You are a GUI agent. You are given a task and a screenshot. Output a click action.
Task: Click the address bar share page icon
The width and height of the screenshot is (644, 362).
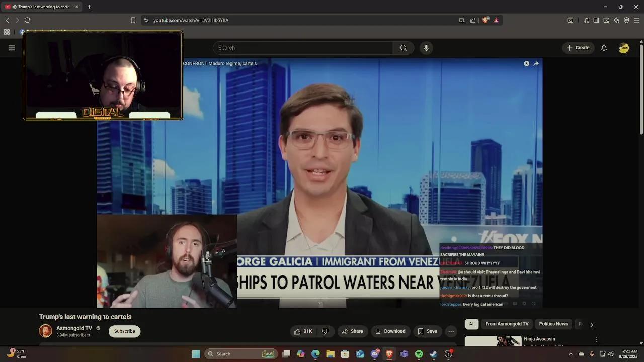pyautogui.click(x=473, y=20)
